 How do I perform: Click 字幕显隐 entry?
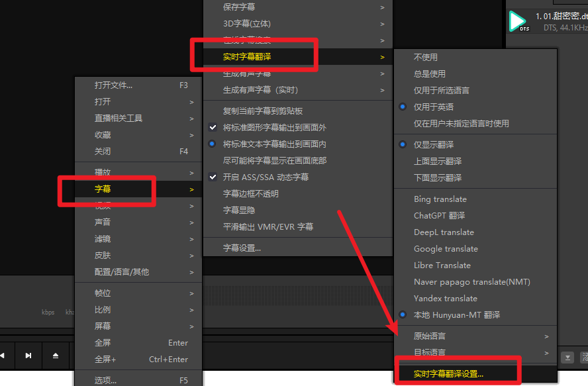click(298, 210)
